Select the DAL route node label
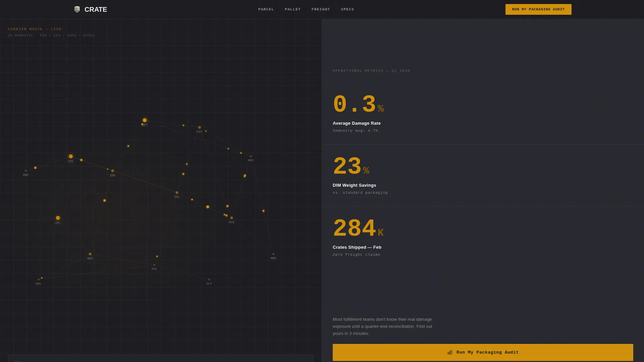The height and width of the screenshot is (362, 644). [39, 284]
